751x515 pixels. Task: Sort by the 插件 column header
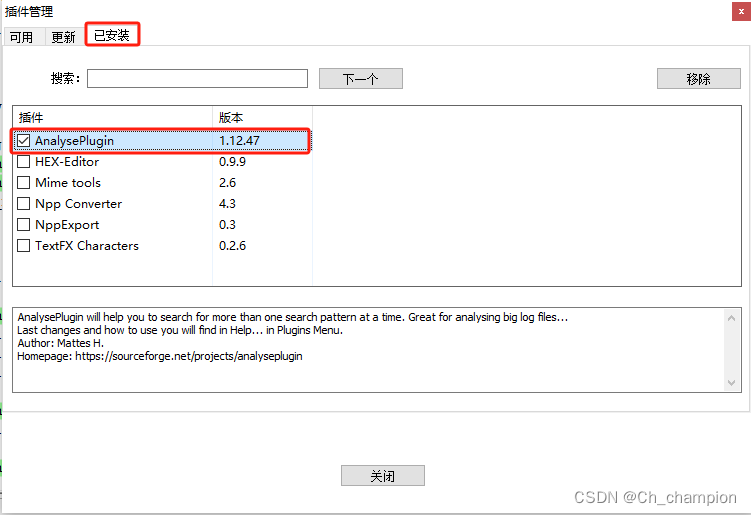tap(113, 117)
